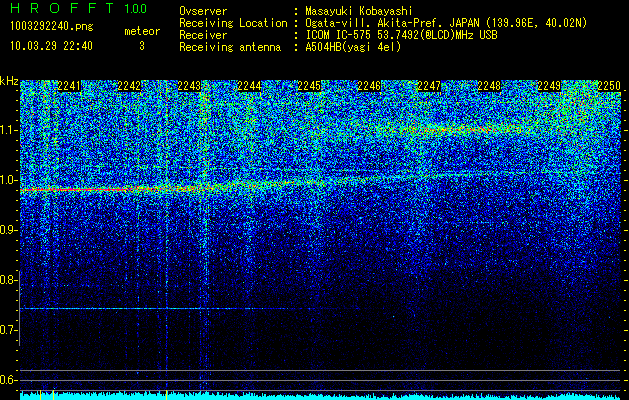
Task: Click the Receiving antenna field label
Action: coord(230,47)
